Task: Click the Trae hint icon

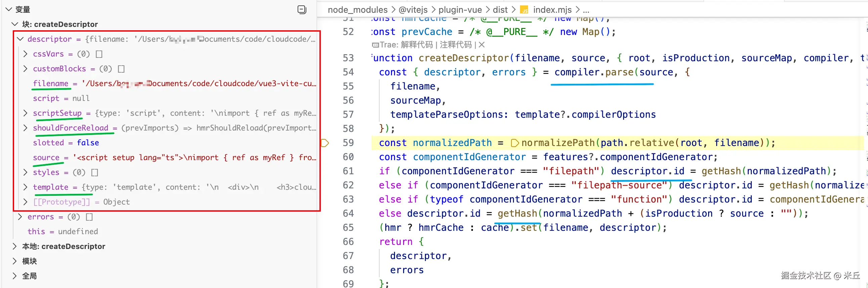Action: click(375, 45)
